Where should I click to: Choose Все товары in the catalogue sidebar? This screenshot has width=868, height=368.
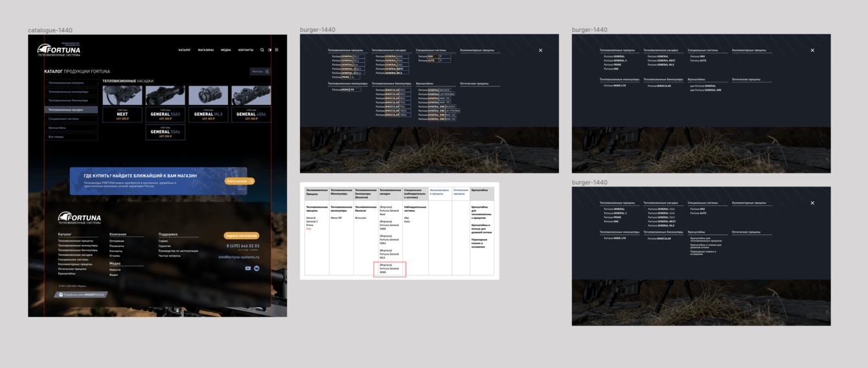[71, 137]
